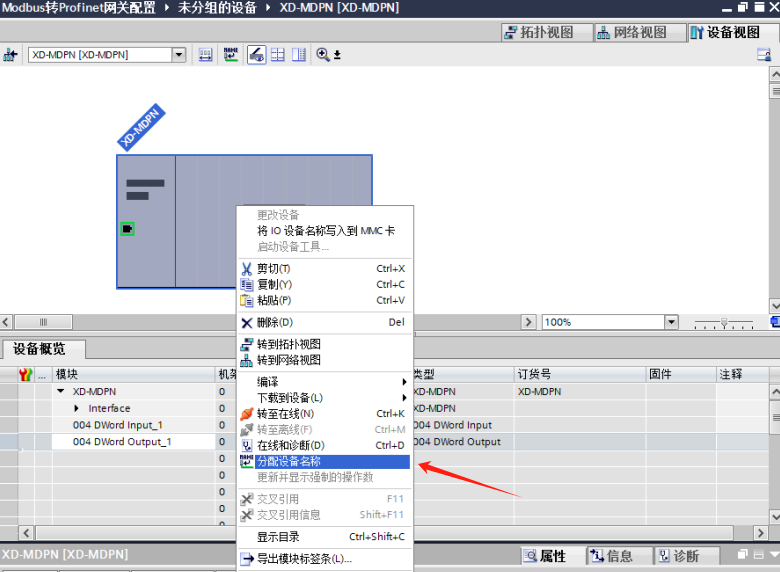Image resolution: width=780 pixels, height=572 pixels.
Task: Expand the 编译 submenu
Action: (325, 382)
